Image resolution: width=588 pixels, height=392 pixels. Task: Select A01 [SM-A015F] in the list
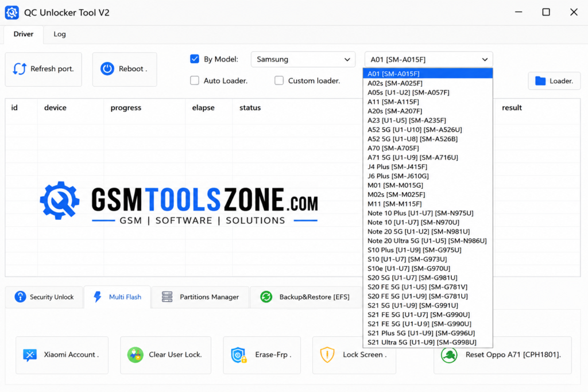(x=428, y=74)
